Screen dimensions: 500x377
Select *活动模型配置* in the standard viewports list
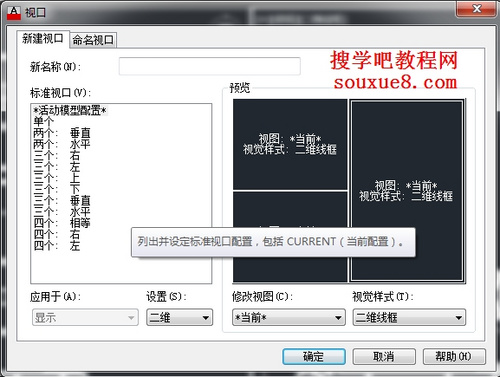70,110
